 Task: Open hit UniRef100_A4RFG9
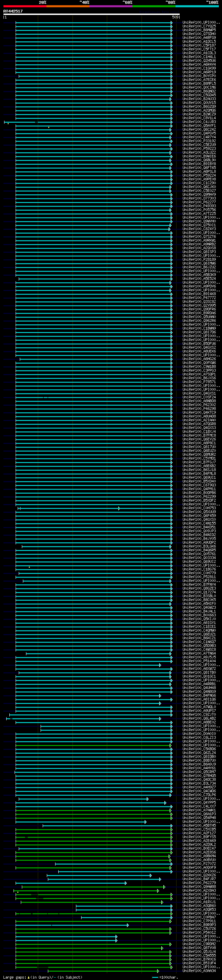point(199,38)
